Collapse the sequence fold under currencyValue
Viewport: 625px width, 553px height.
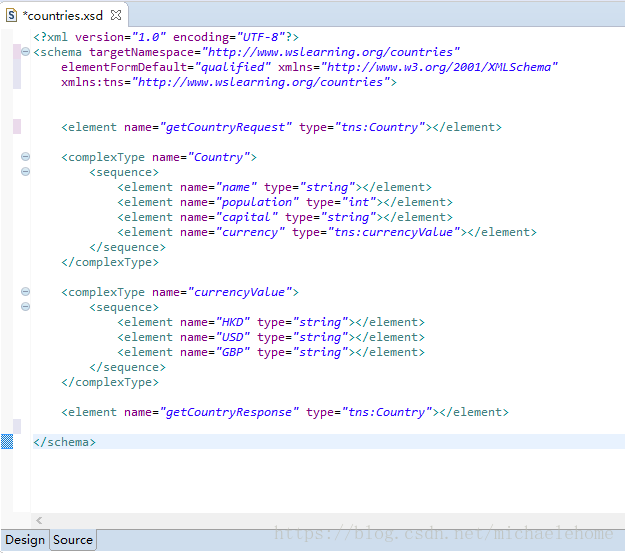point(25,307)
